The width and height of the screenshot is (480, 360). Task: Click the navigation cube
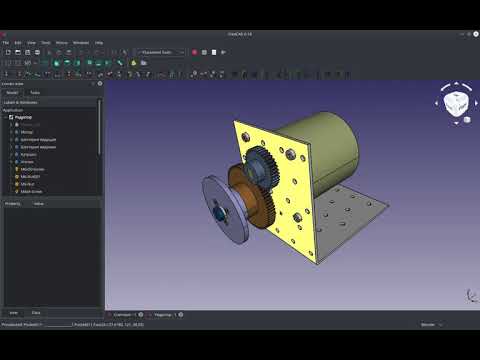click(x=456, y=104)
